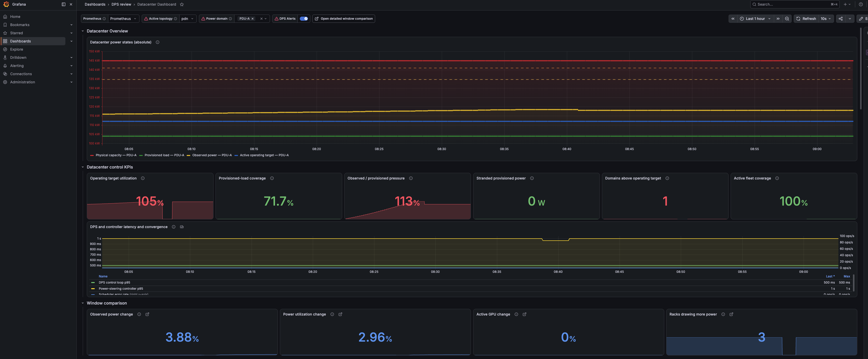Open the share options dropdown arrow
868x359 pixels.
(x=850, y=19)
